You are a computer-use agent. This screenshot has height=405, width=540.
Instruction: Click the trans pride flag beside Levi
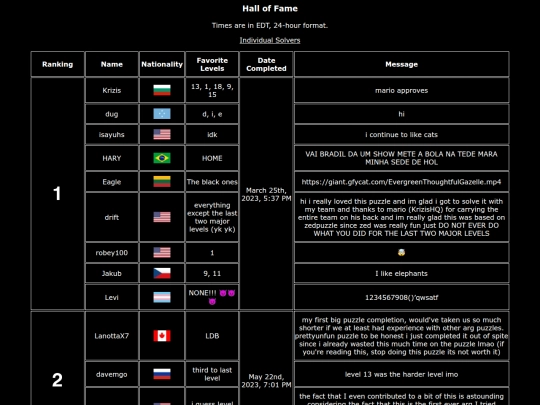(162, 297)
